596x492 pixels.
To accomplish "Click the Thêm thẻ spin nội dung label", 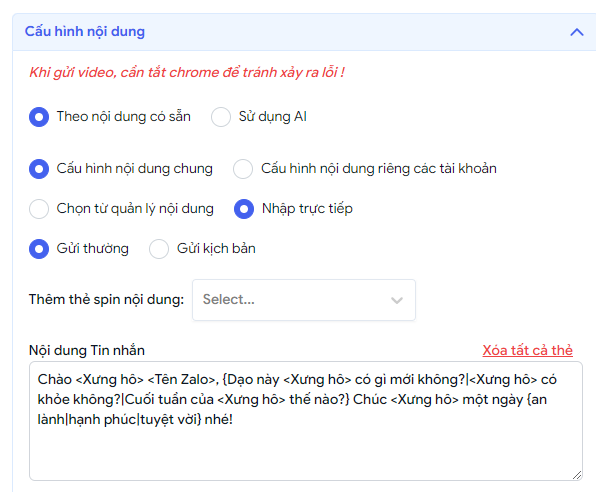I will pyautogui.click(x=106, y=300).
